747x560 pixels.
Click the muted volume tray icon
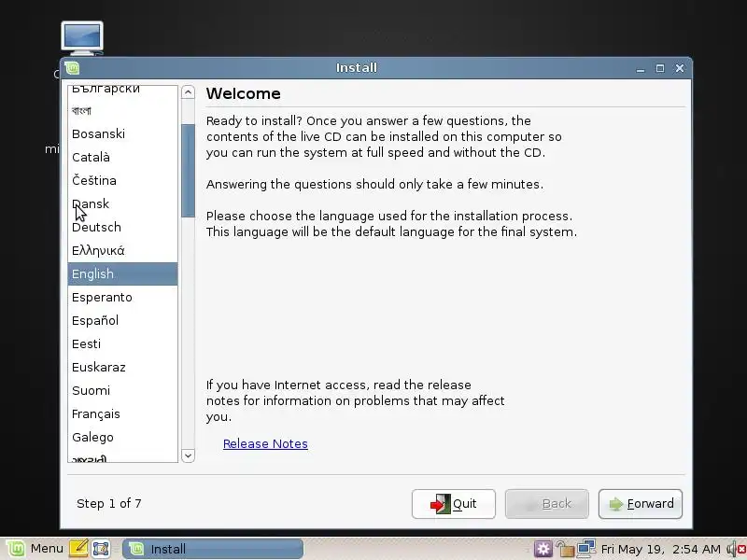coord(737,549)
